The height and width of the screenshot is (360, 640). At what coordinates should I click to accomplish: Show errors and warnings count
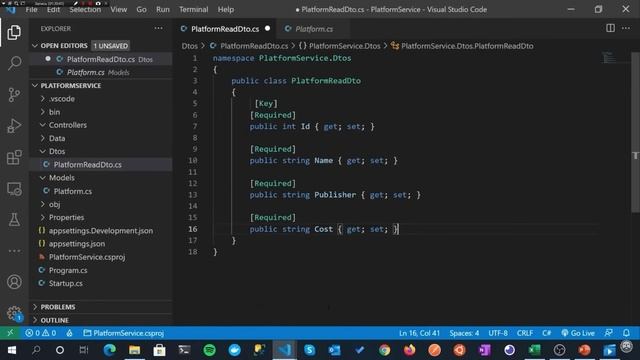tap(40, 333)
